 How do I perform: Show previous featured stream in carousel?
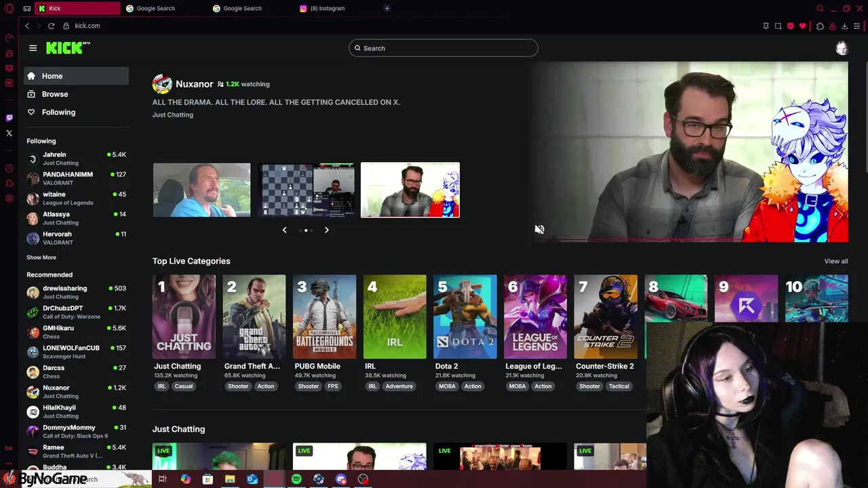pyautogui.click(x=284, y=230)
